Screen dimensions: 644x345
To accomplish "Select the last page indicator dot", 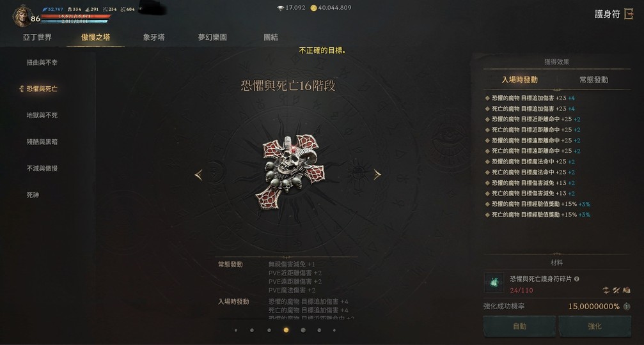I will point(334,330).
